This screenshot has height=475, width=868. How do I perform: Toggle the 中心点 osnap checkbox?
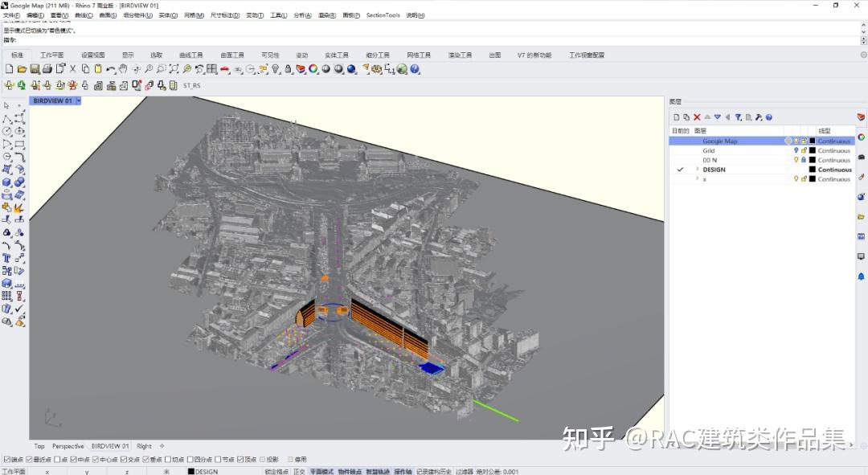95,460
